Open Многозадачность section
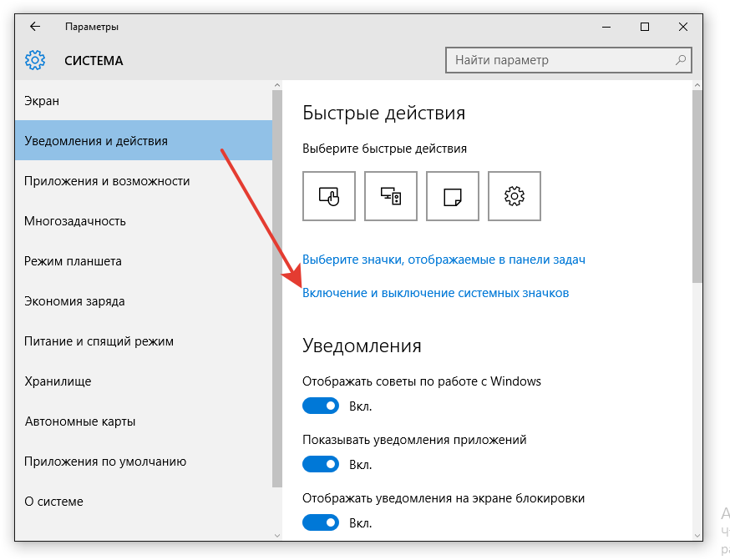This screenshot has width=730, height=560. click(x=144, y=220)
